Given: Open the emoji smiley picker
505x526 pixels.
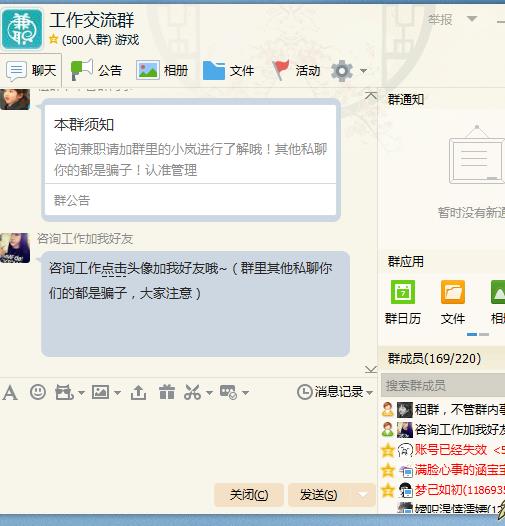Looking at the screenshot, I should coord(38,392).
